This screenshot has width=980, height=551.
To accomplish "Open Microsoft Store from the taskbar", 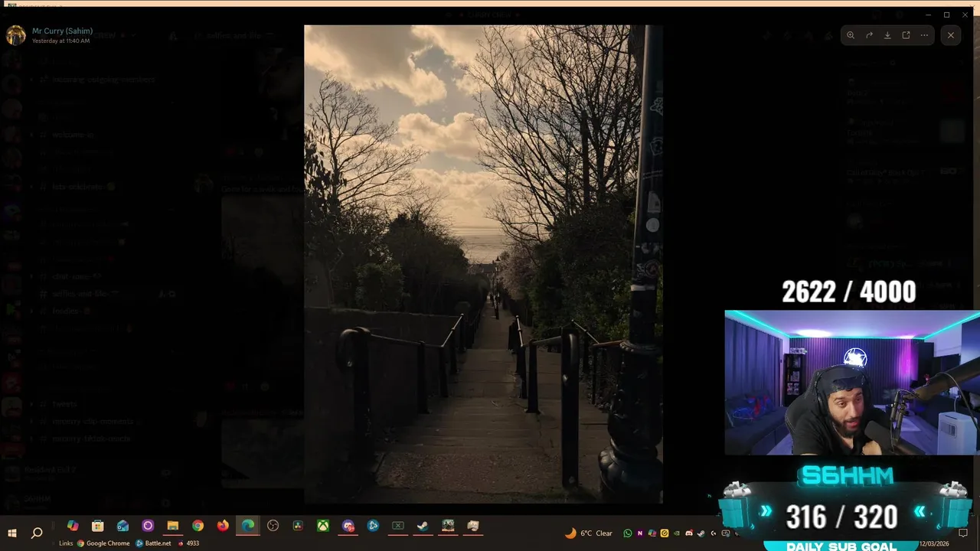I will click(x=98, y=526).
